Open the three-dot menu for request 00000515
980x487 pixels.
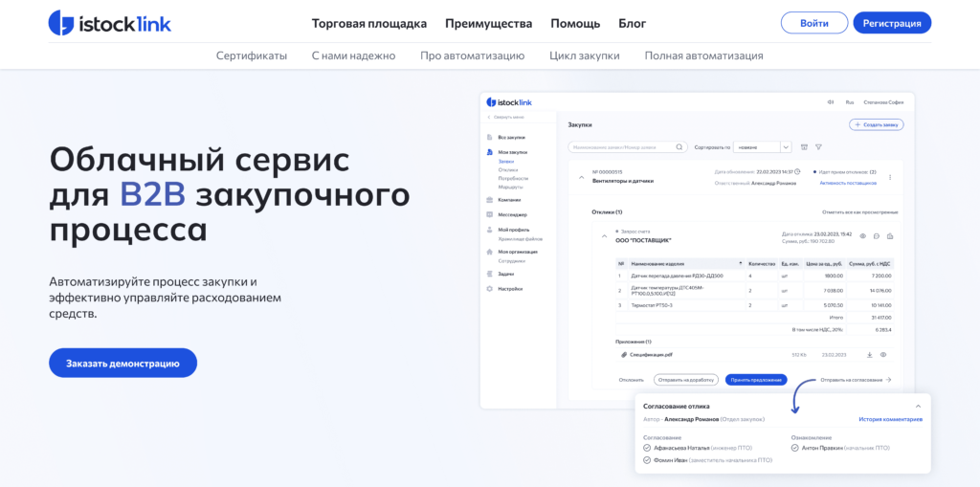(890, 177)
